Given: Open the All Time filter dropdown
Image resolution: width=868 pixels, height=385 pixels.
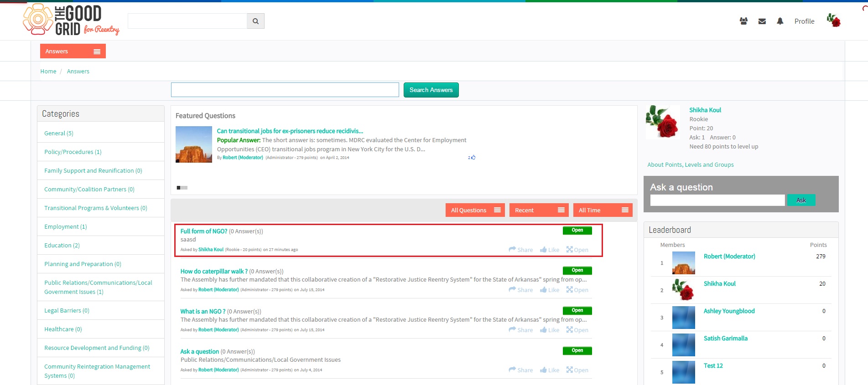Looking at the screenshot, I should [603, 210].
